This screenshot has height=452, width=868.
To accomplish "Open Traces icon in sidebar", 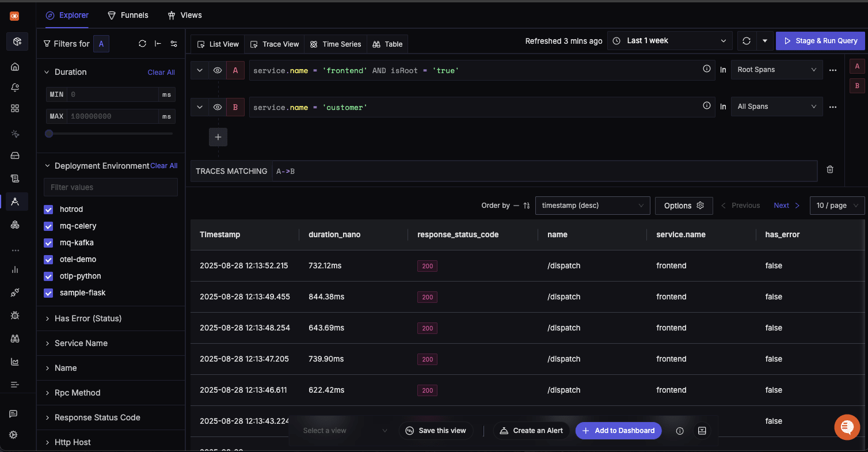I will pos(16,202).
